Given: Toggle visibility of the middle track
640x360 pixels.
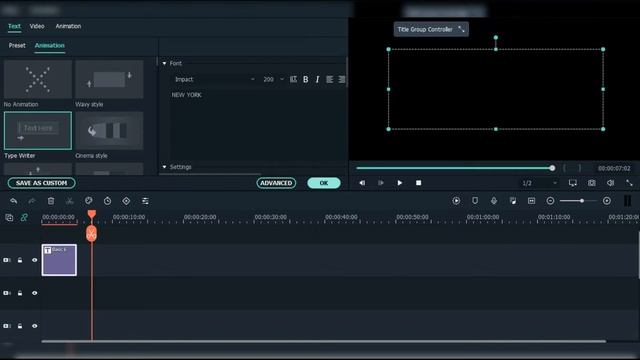Looking at the screenshot, I should 34,293.
